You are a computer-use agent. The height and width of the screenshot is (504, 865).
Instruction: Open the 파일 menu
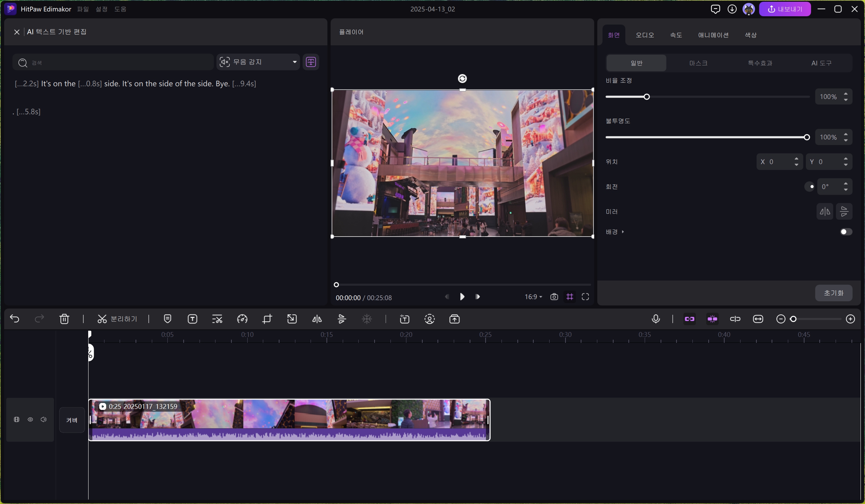83,9
